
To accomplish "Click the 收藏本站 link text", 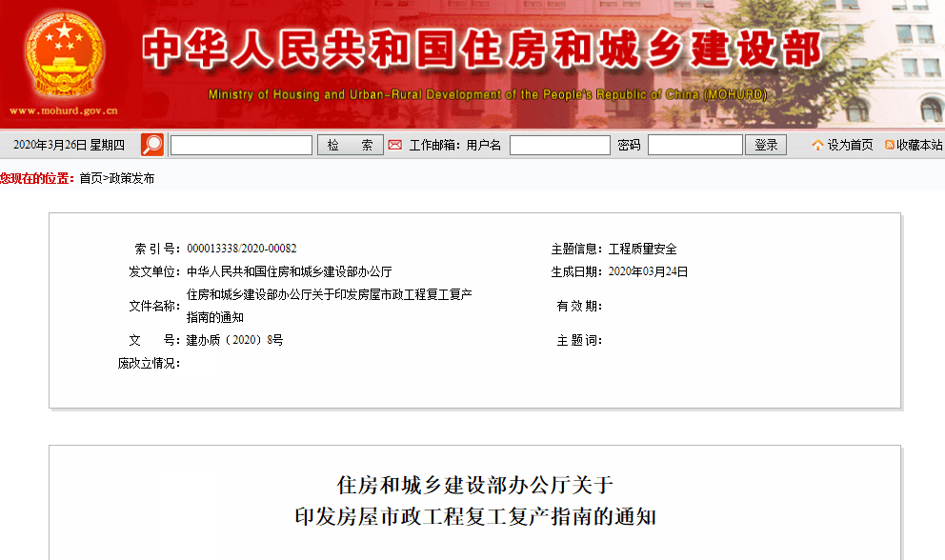I will click(919, 145).
